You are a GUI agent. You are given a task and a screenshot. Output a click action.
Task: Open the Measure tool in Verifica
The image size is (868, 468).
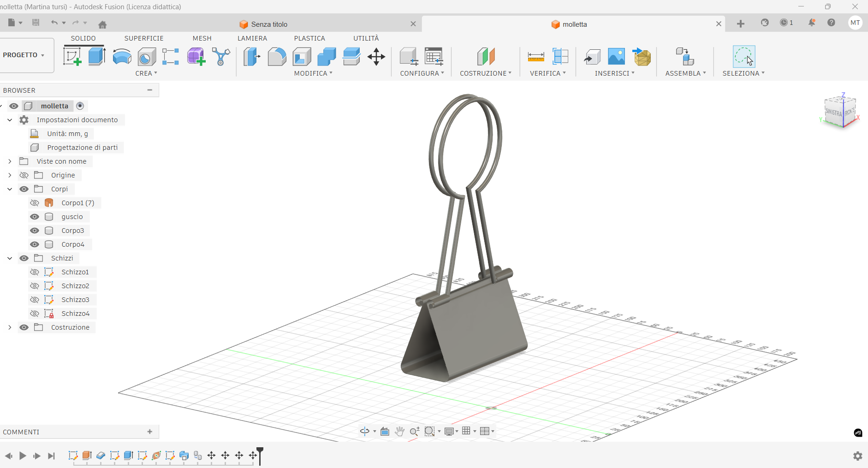click(535, 57)
